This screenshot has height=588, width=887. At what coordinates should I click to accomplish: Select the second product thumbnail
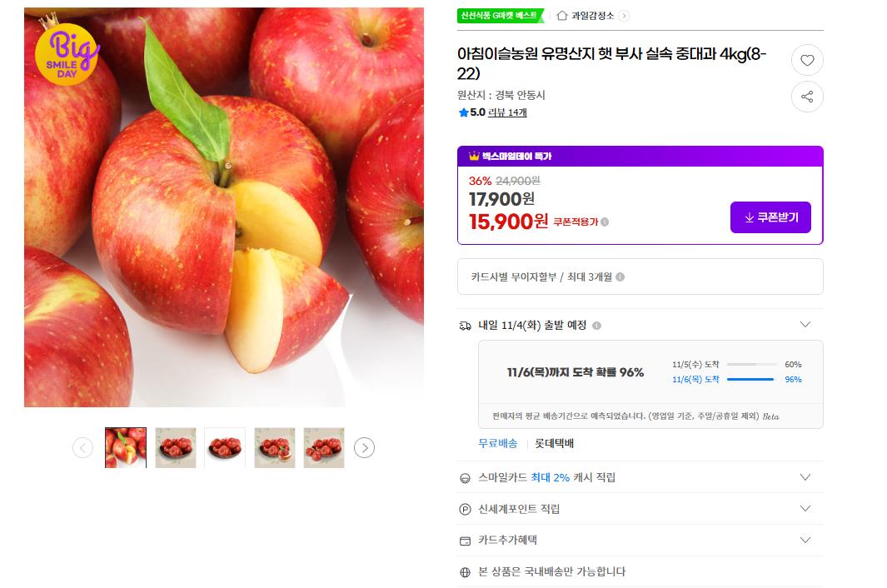click(176, 448)
